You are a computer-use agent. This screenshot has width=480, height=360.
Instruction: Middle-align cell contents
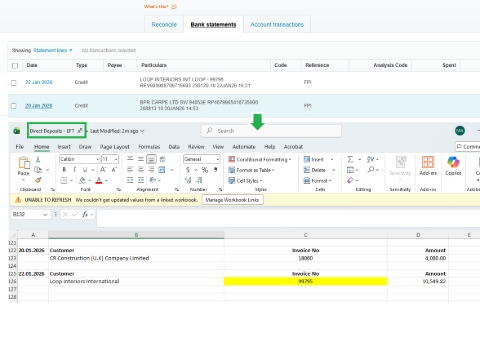pyautogui.click(x=141, y=159)
